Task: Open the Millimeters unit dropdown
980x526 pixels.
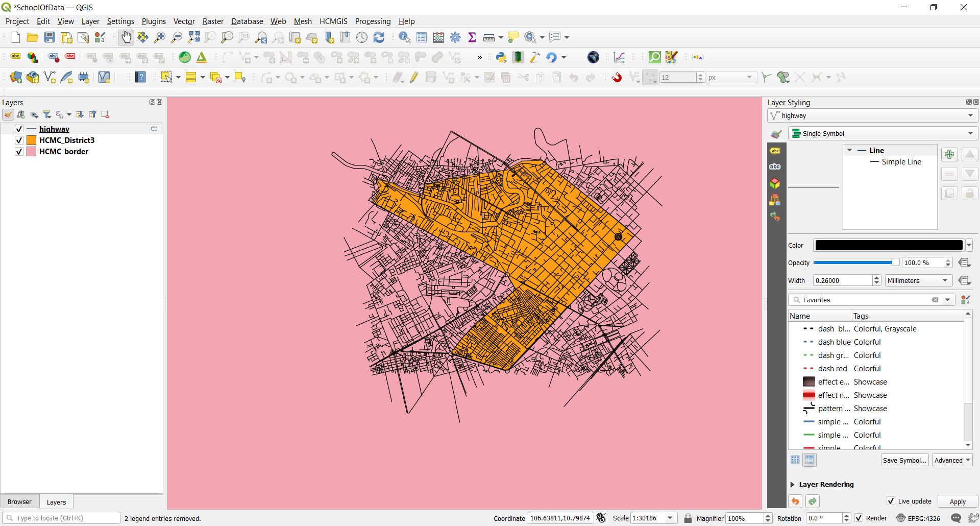Action: tap(919, 280)
